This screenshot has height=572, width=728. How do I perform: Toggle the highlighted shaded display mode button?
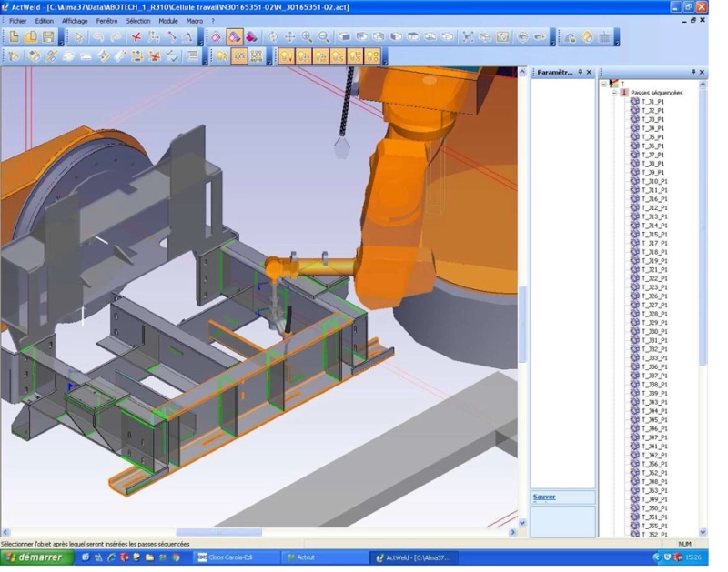tap(235, 36)
